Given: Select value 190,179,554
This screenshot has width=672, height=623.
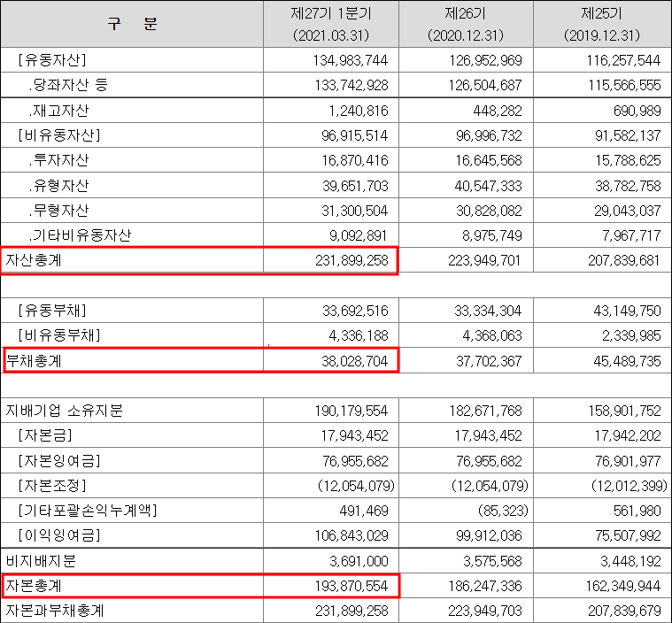Looking at the screenshot, I should click(x=351, y=411).
